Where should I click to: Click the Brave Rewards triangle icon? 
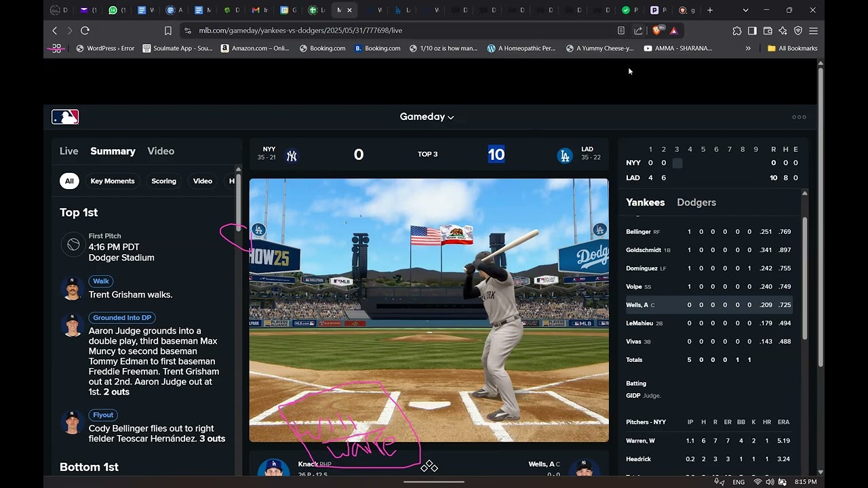(673, 30)
